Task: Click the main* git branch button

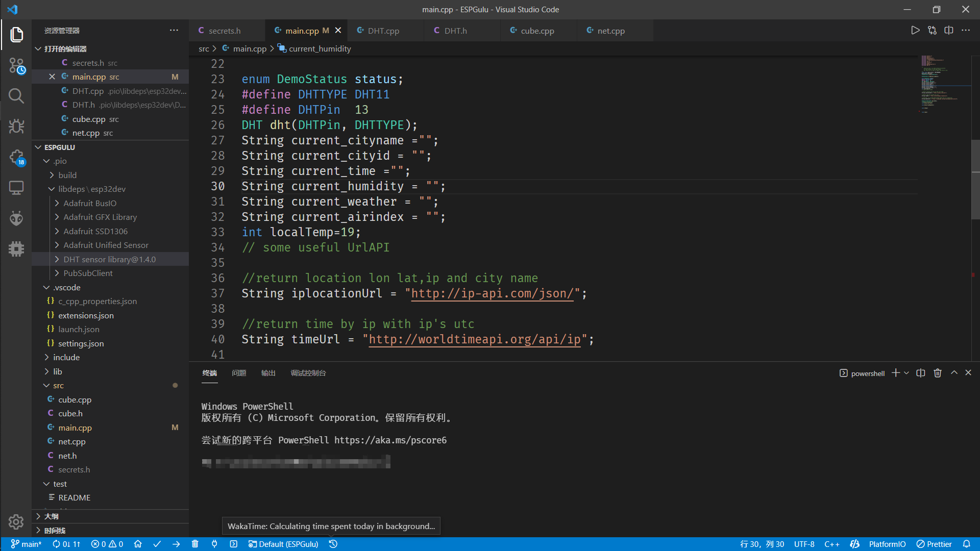Action: point(27,544)
